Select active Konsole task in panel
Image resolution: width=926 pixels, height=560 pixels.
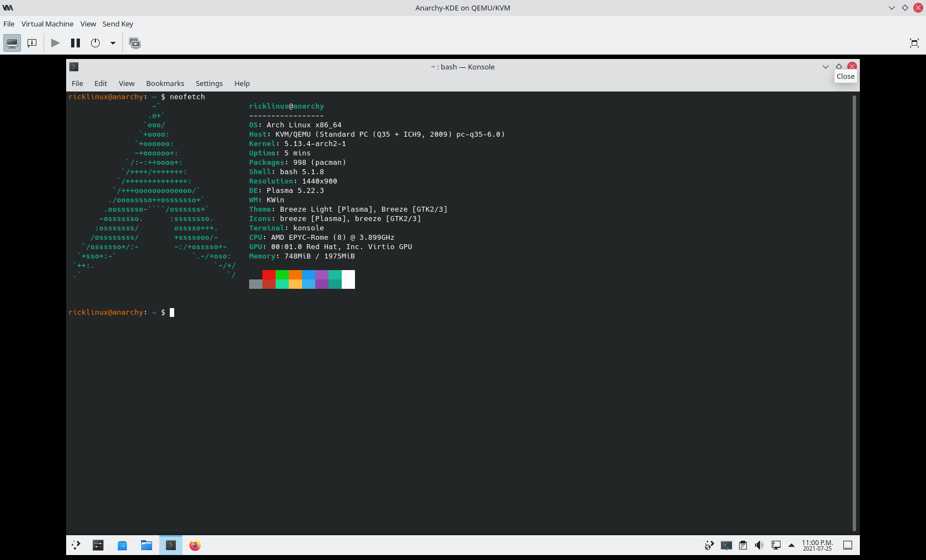[171, 545]
